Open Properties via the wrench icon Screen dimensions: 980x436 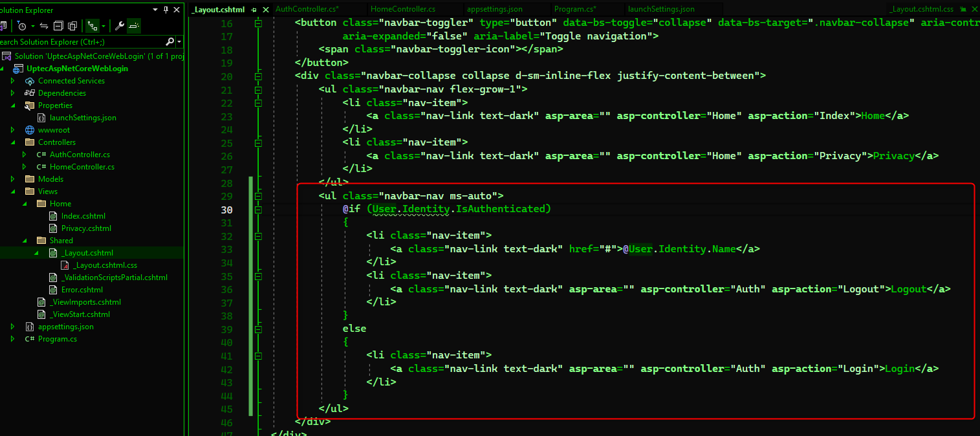119,26
